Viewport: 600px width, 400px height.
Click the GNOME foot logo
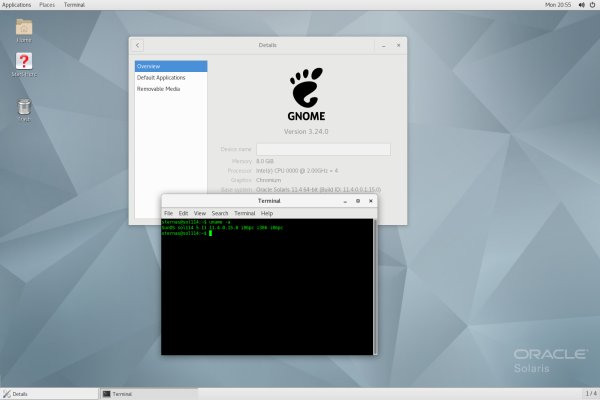click(x=306, y=88)
